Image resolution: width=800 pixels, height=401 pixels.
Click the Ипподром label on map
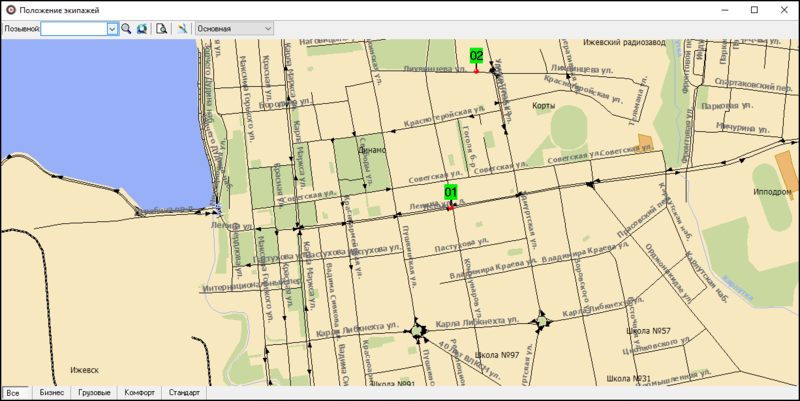pyautogui.click(x=772, y=190)
